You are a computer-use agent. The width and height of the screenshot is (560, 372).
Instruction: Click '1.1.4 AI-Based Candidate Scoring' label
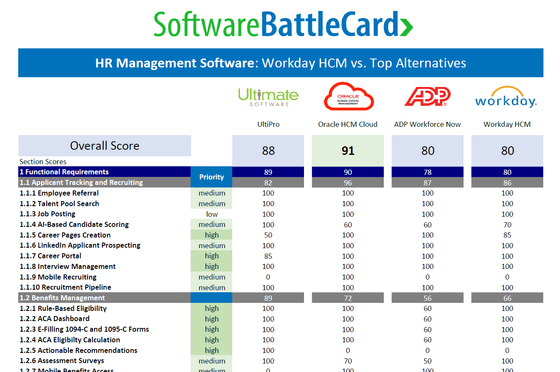point(74,225)
